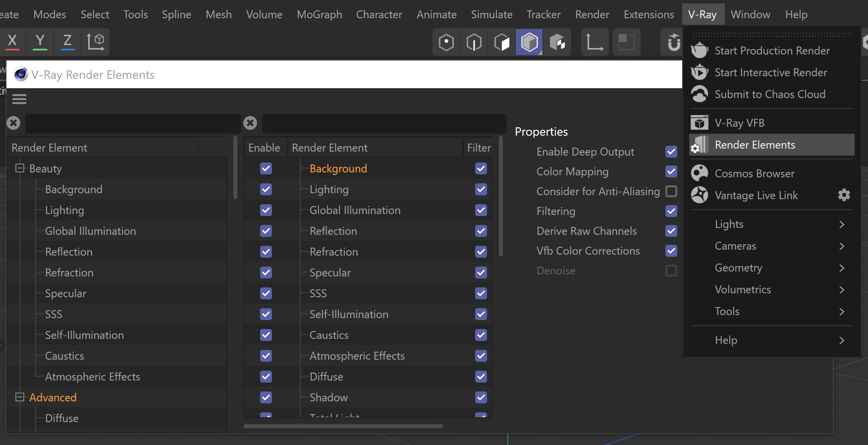Image resolution: width=868 pixels, height=445 pixels.
Task: Collapse the Advanced tree group
Action: 20,397
